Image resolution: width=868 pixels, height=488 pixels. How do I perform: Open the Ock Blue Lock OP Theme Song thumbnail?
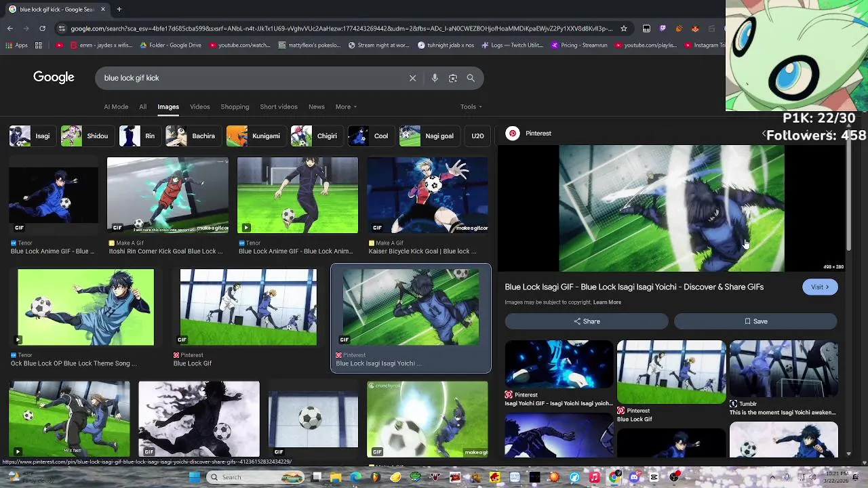pos(86,307)
